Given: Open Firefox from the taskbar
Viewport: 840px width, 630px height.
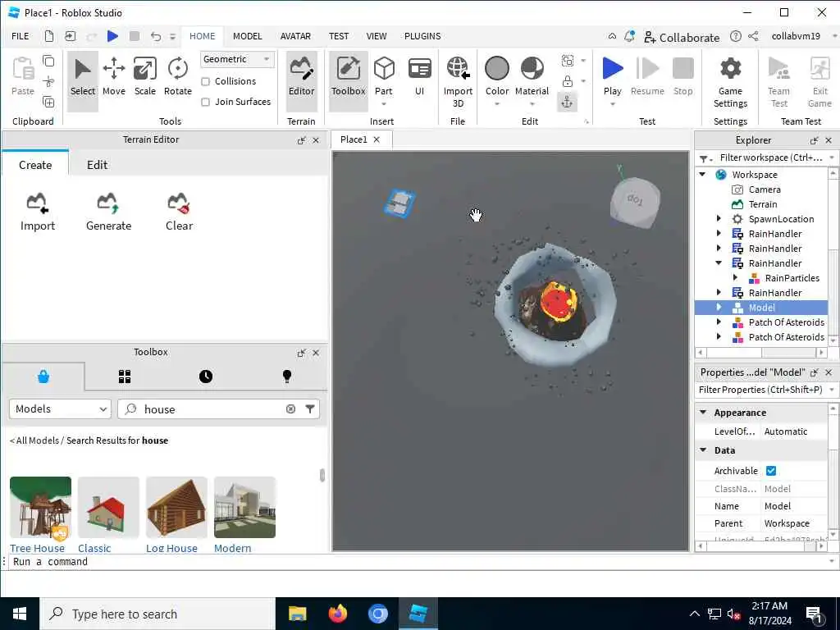Looking at the screenshot, I should pyautogui.click(x=337, y=614).
